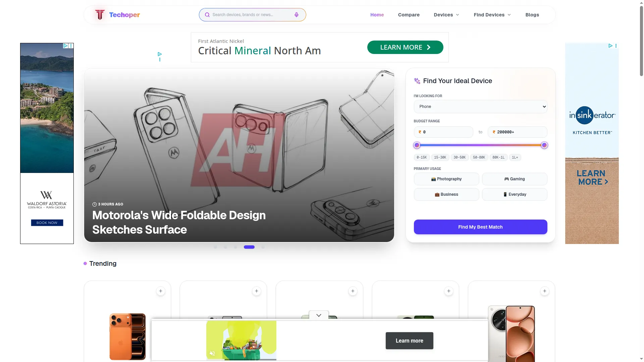Select Photography as primary usage
644x362 pixels.
(x=446, y=179)
